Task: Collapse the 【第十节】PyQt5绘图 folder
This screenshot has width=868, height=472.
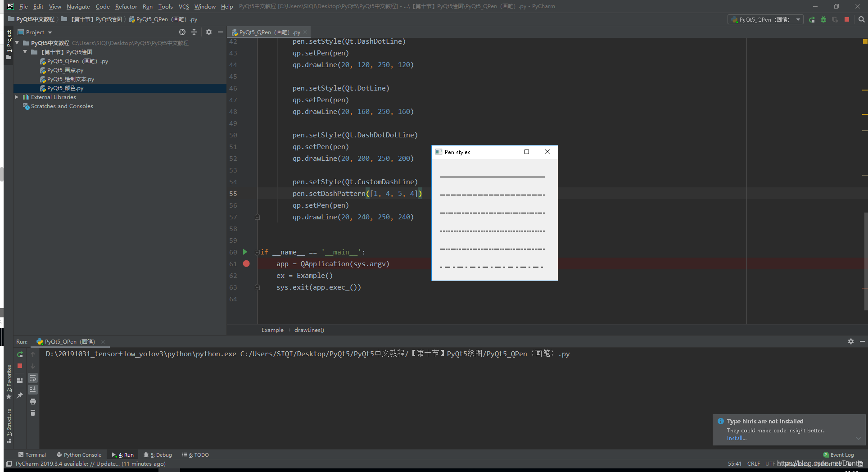Action: pos(26,52)
